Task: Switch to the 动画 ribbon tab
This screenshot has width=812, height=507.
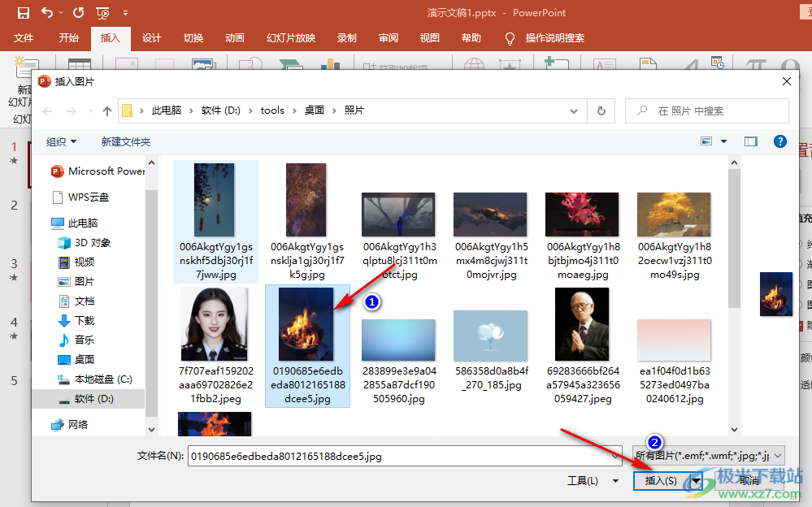Action: point(235,38)
